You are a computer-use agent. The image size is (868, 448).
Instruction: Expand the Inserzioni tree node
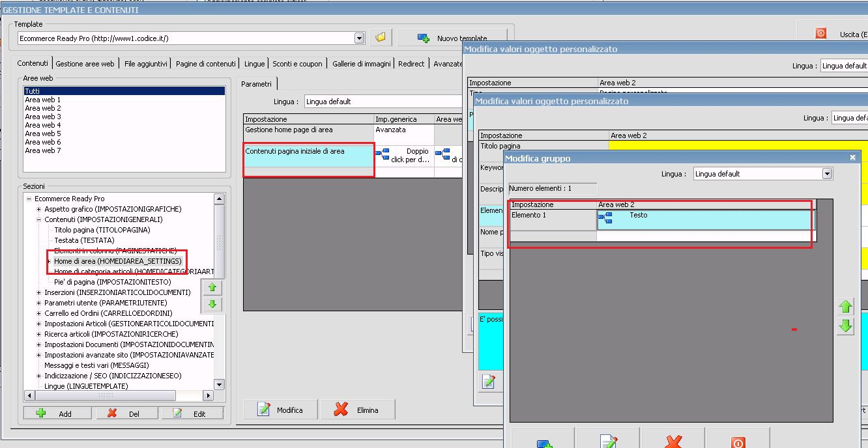39,292
